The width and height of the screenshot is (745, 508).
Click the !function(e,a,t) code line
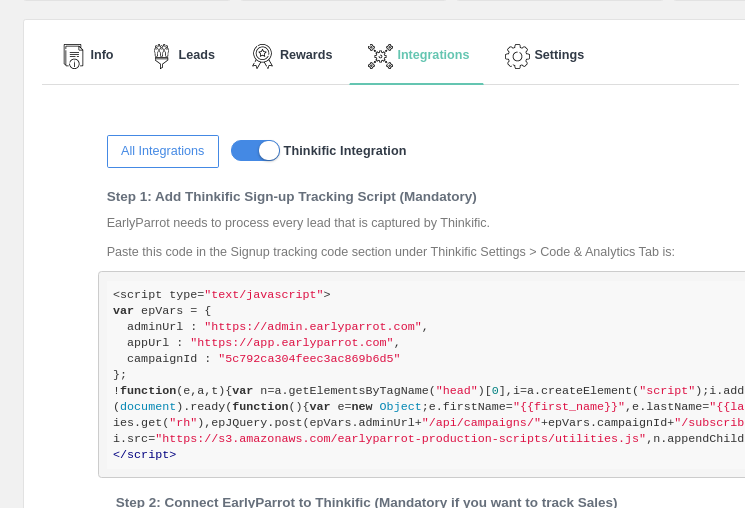[429, 391]
